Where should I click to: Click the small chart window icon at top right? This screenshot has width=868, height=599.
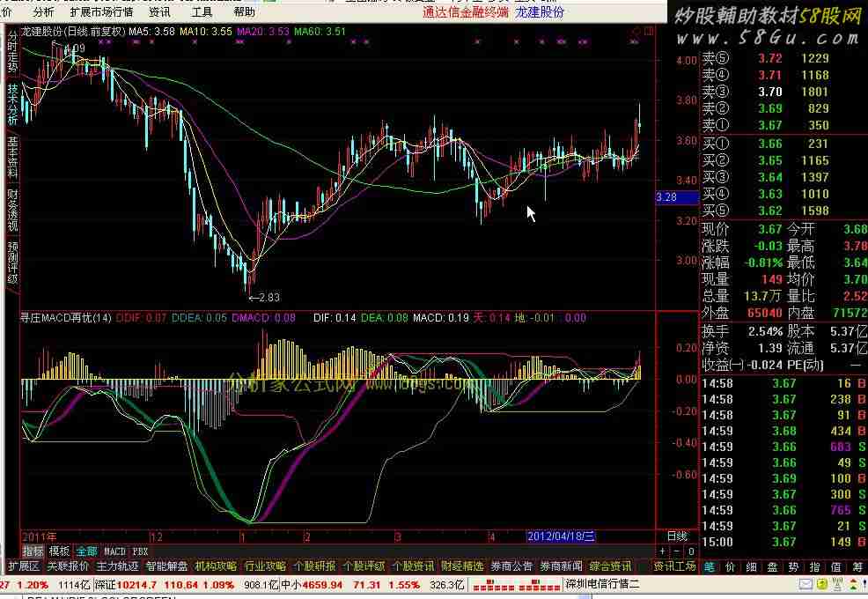[x=648, y=31]
